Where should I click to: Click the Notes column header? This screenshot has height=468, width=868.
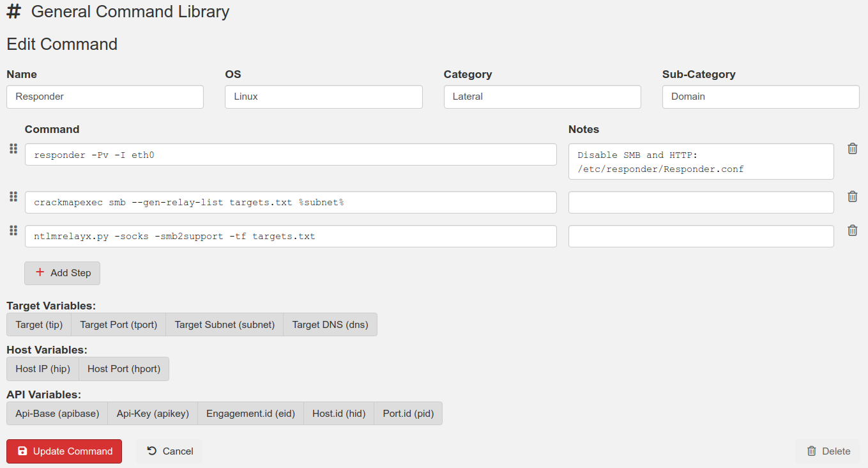584,129
